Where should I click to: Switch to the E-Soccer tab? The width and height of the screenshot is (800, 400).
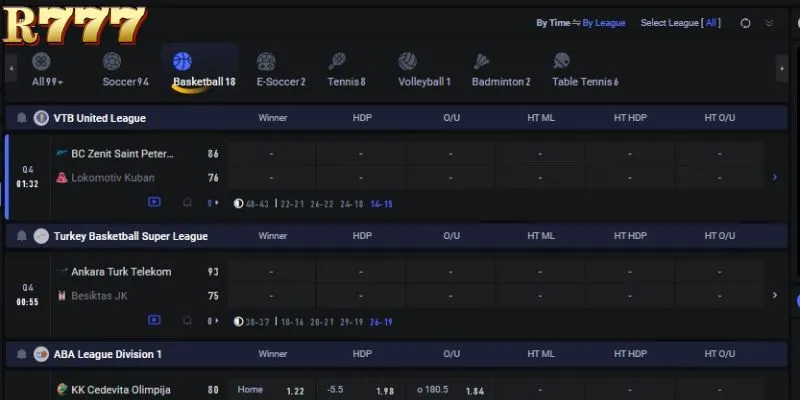pyautogui.click(x=281, y=82)
